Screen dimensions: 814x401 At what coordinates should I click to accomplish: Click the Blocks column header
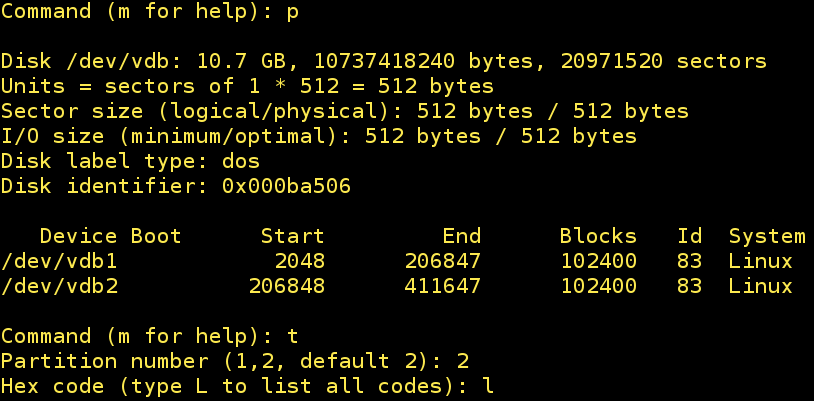(x=598, y=237)
